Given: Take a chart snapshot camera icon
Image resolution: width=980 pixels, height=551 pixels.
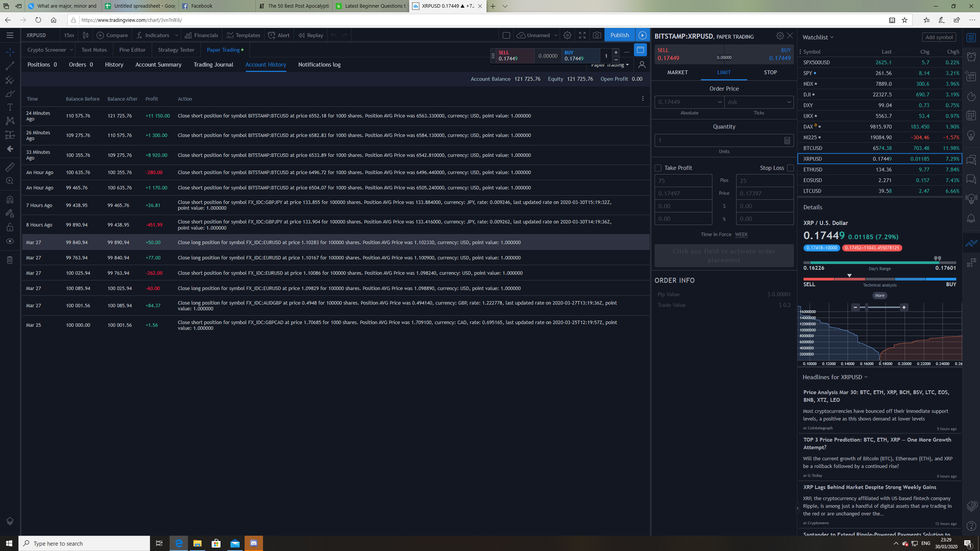Looking at the screenshot, I should click(x=597, y=35).
